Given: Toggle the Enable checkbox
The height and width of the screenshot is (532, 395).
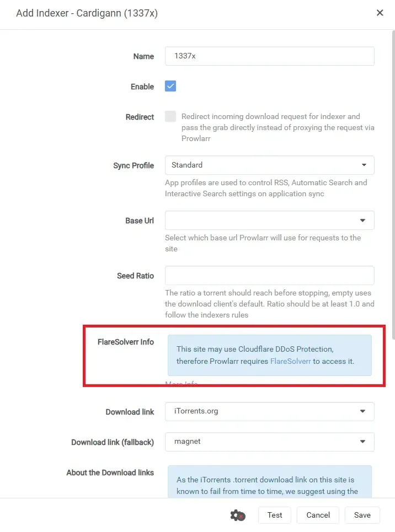Looking at the screenshot, I should click(170, 86).
